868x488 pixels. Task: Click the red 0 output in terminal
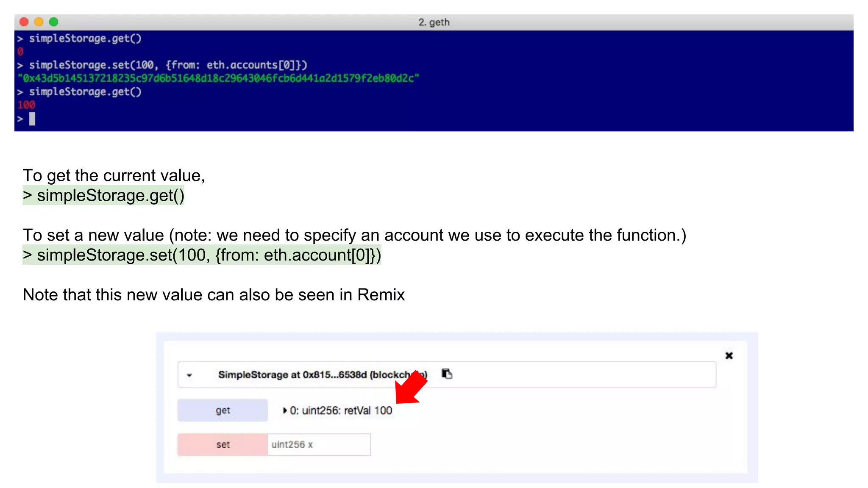tap(20, 52)
